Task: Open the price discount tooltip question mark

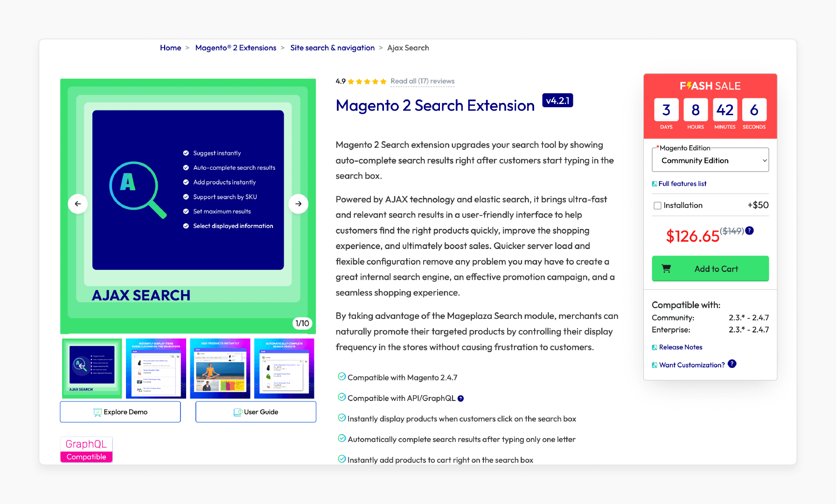Action: point(750,230)
